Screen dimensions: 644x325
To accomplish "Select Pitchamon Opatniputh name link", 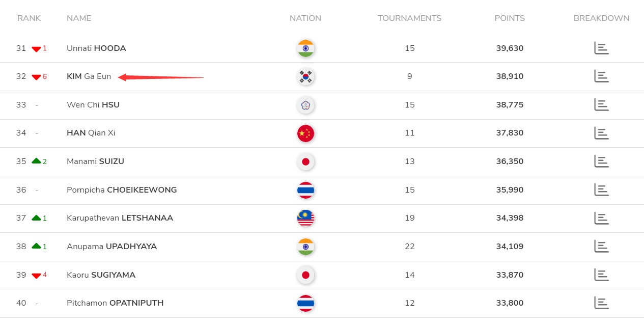I will coord(115,303).
